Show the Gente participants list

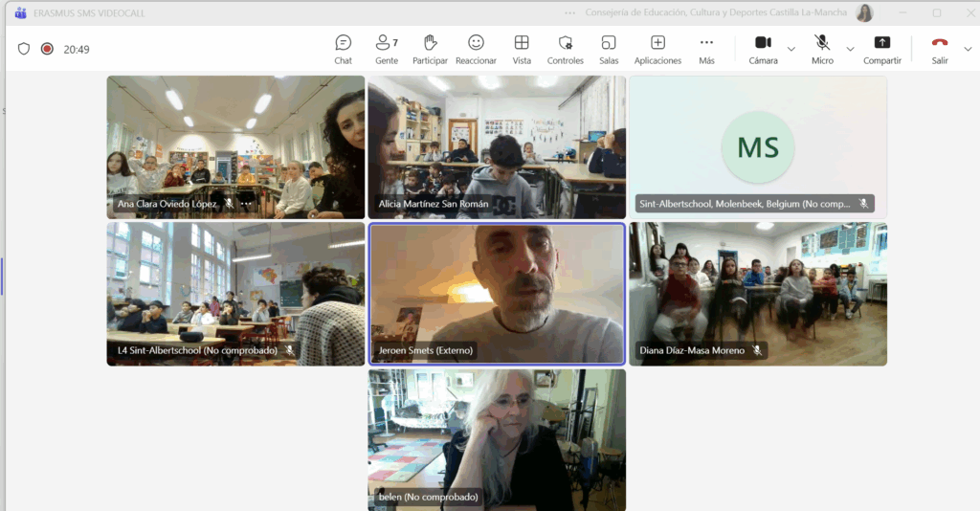coord(386,49)
